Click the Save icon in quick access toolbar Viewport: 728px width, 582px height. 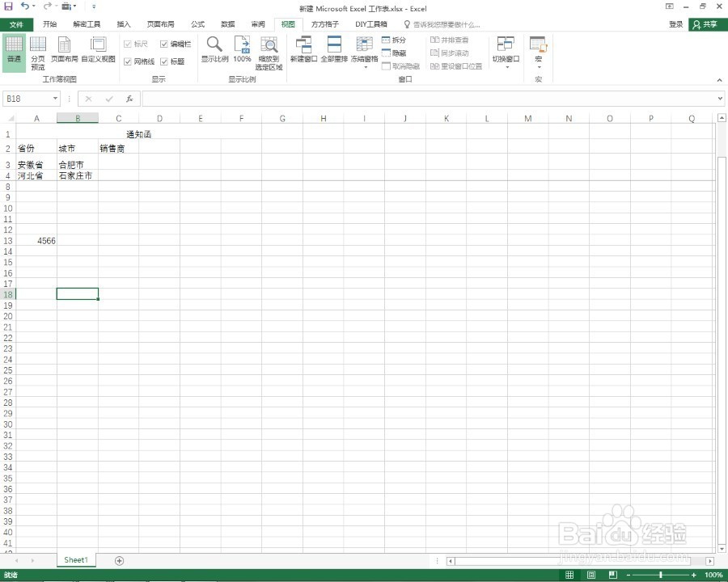point(8,6)
